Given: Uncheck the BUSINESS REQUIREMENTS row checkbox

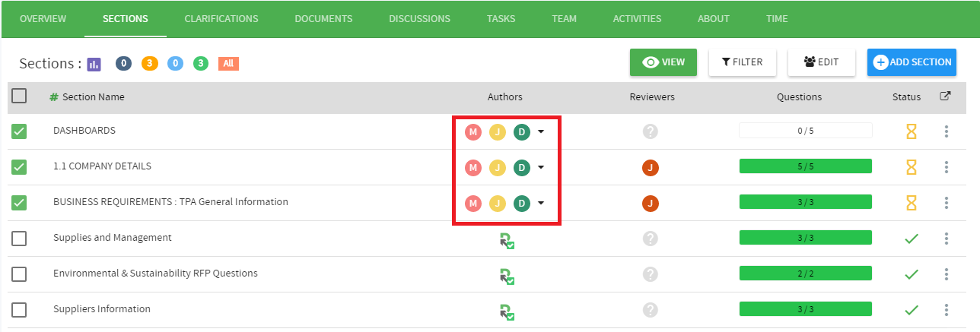Looking at the screenshot, I should coord(19,203).
